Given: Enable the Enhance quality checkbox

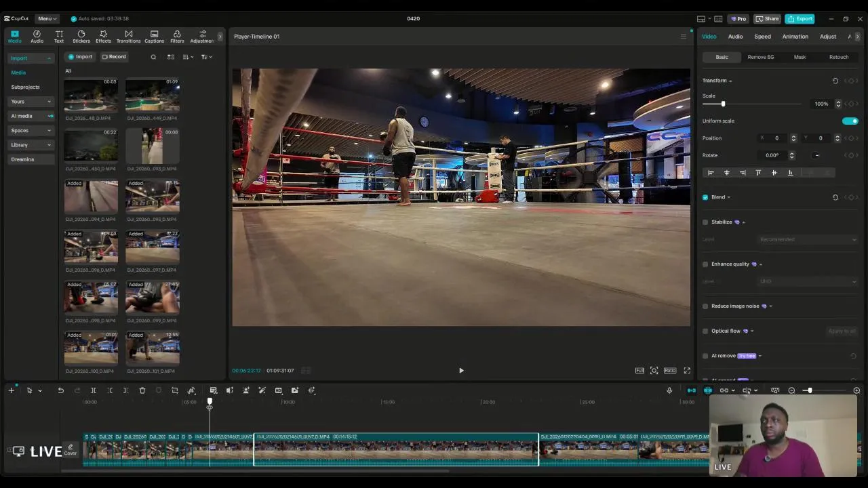Looking at the screenshot, I should (x=705, y=264).
